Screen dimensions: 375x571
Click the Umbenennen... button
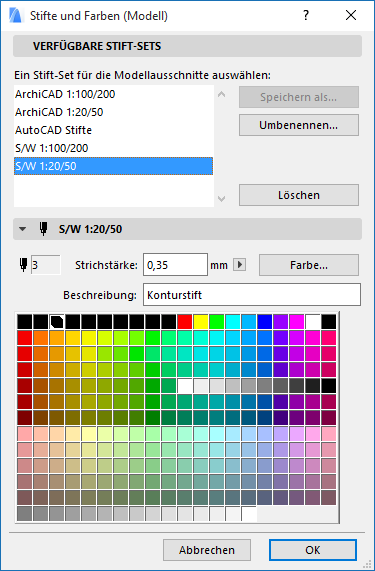[x=299, y=125]
